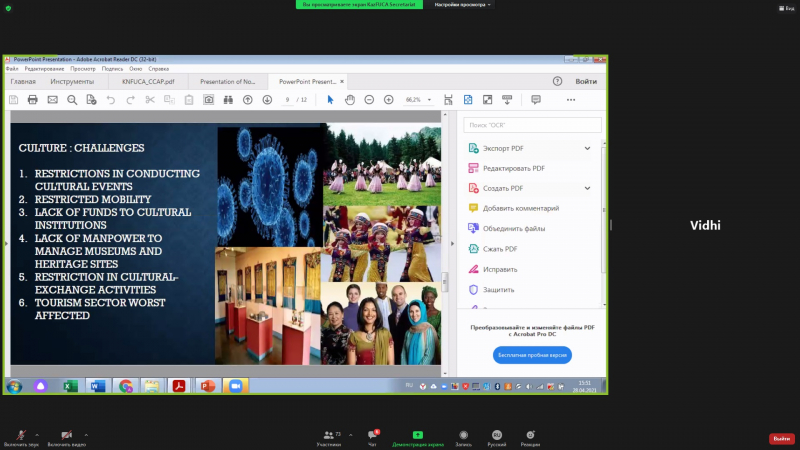The height and width of the screenshot is (450, 800).
Task: Toggle the selection arrow tool
Action: point(330,100)
